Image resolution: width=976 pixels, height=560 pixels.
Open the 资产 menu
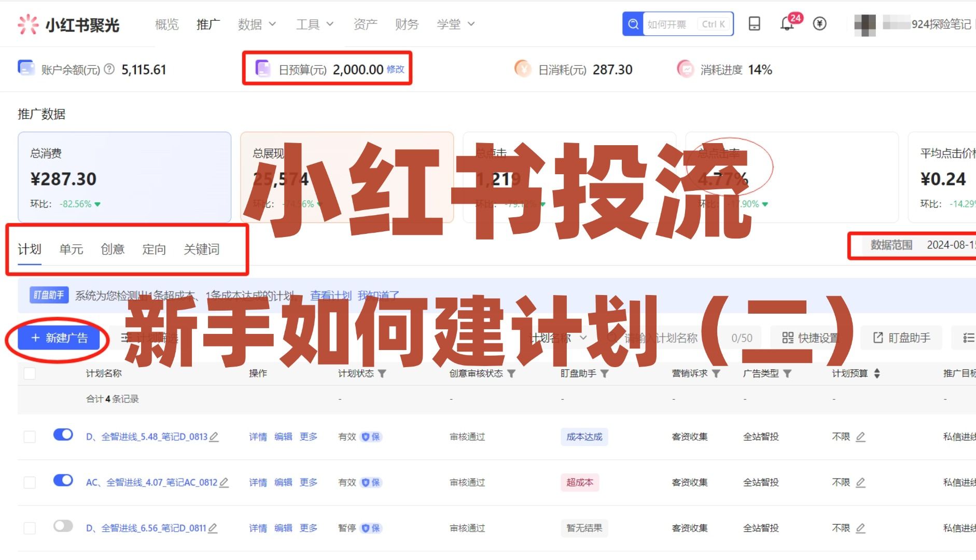[x=366, y=24]
